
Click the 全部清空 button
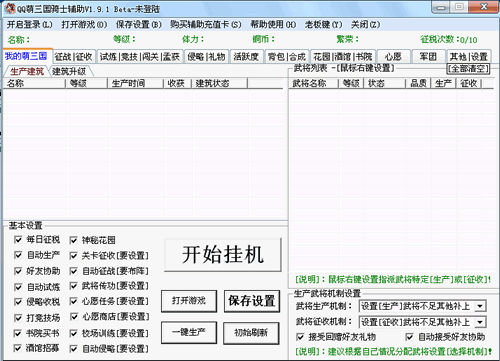pyautogui.click(x=468, y=69)
